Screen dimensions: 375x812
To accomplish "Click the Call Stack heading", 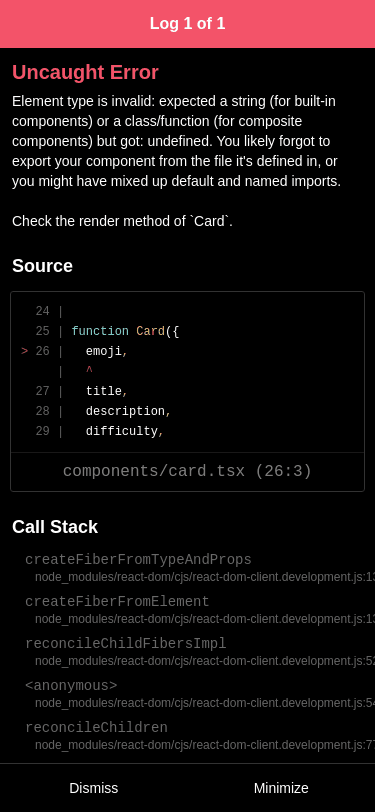I will [55, 527].
